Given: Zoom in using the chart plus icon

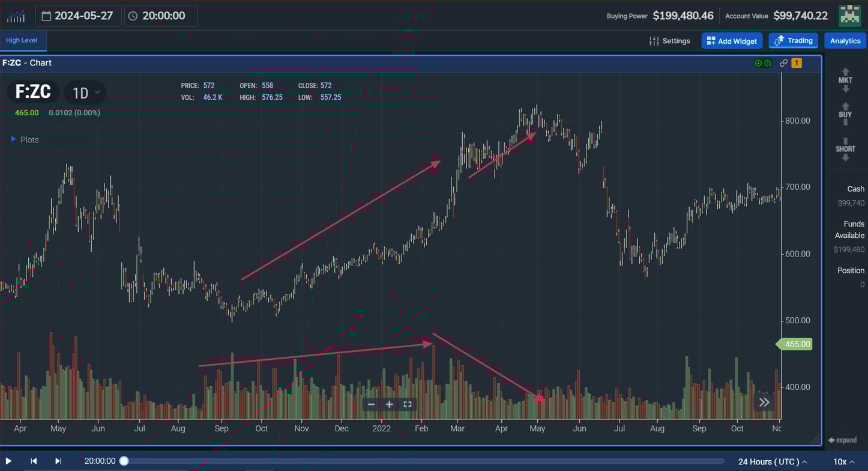Looking at the screenshot, I should 389,405.
